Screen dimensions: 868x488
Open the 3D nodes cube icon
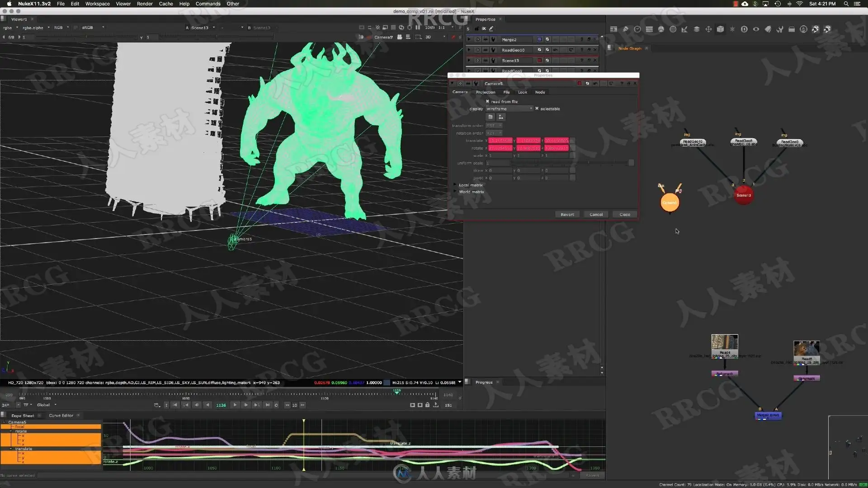point(720,29)
